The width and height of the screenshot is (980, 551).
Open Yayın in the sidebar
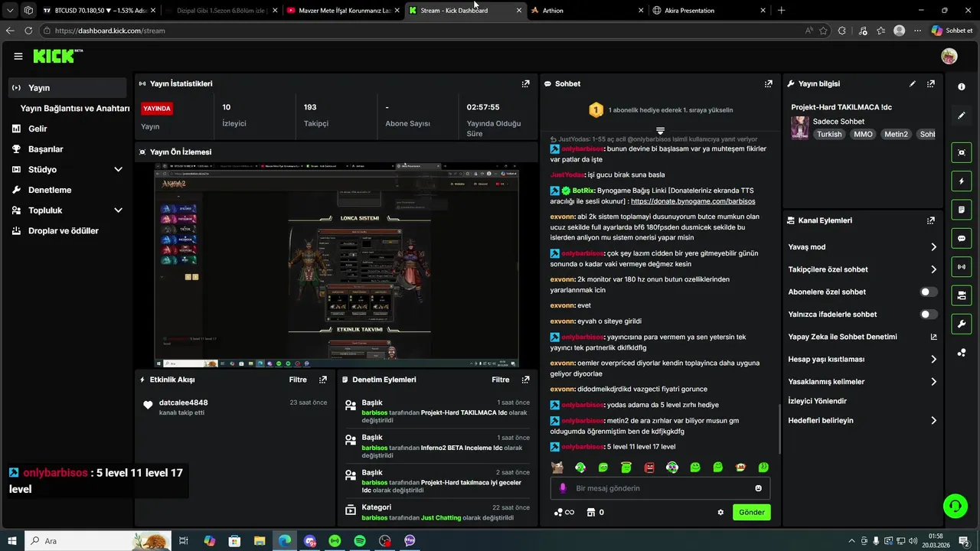pos(67,88)
